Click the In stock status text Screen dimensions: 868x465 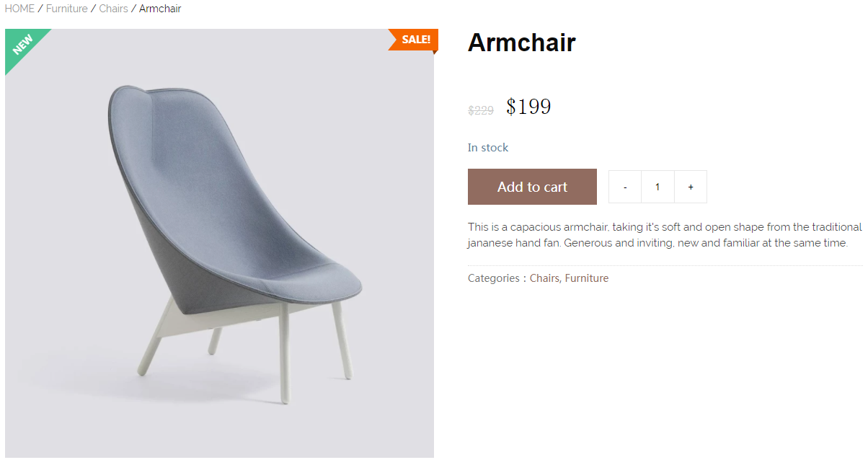pos(488,148)
